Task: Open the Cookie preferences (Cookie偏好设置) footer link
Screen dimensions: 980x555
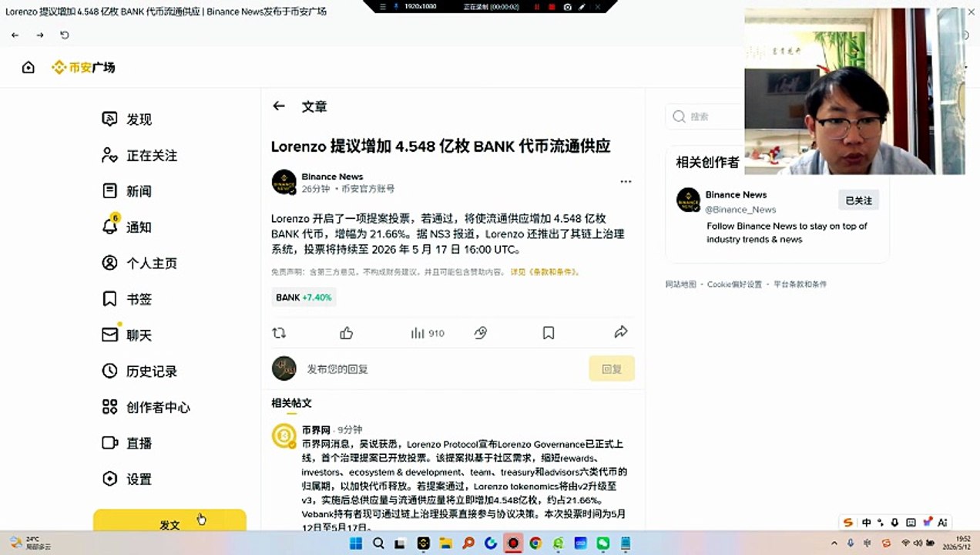Action: coord(734,284)
